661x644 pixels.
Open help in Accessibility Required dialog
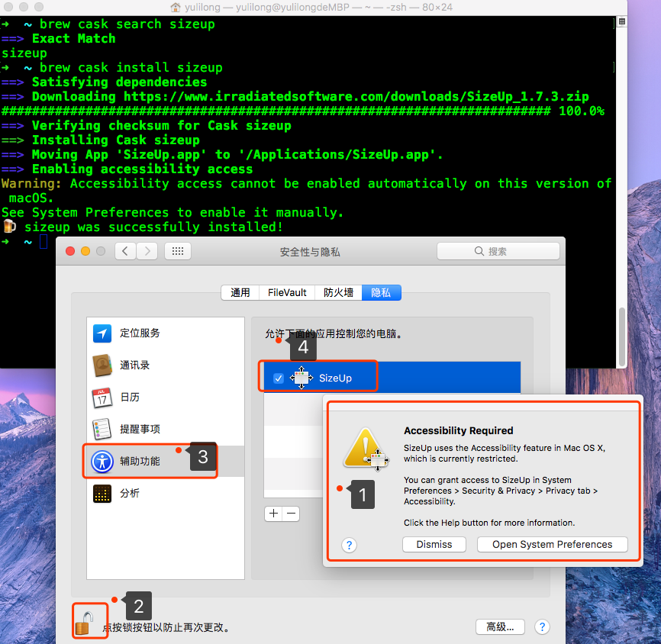349,545
